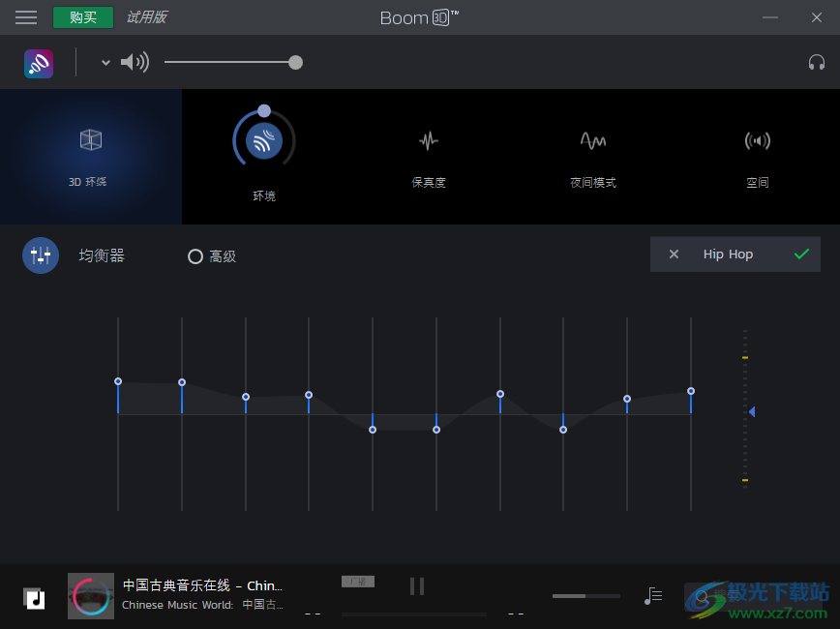
Task: Click the equalizer icon beside 均衡器
Action: pos(40,255)
